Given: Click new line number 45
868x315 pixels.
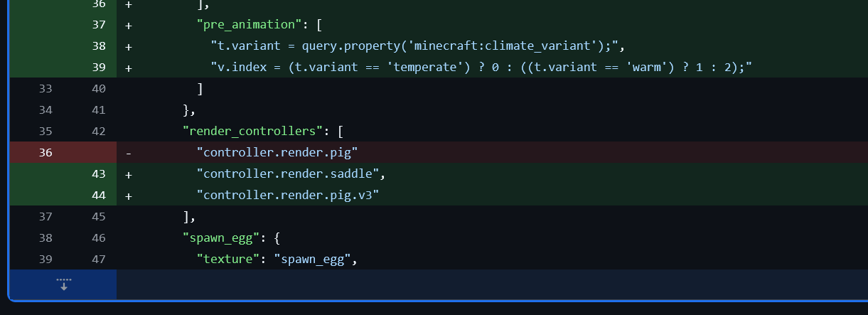Looking at the screenshot, I should (x=99, y=217).
